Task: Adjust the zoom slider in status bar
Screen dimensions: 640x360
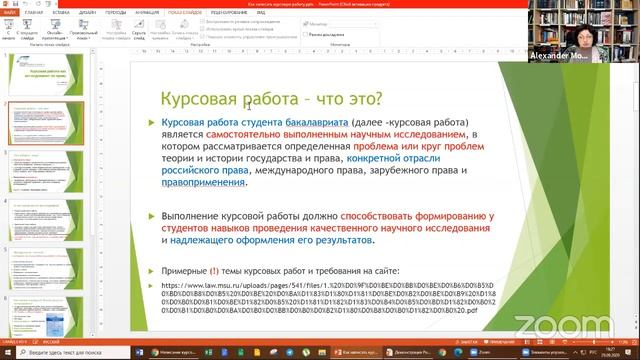Action: pos(593,342)
